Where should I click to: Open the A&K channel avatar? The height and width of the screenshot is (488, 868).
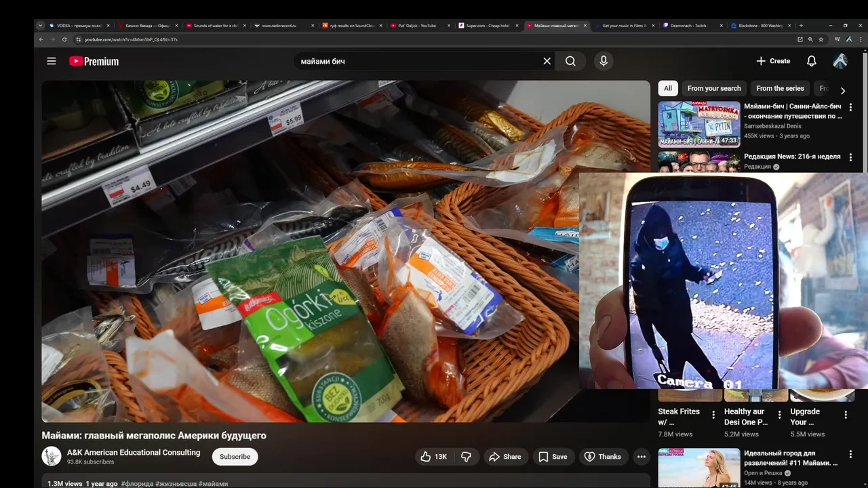tap(52, 456)
